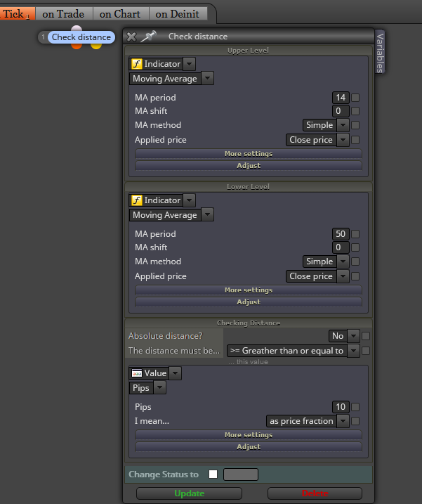This screenshot has height=504, width=422.
Task: Switch to the on Deinit tab
Action: pos(178,14)
